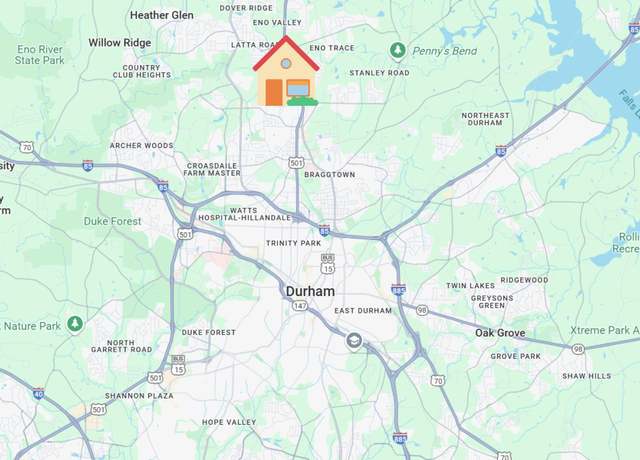Select the Braggtown neighborhood label

[x=330, y=175]
